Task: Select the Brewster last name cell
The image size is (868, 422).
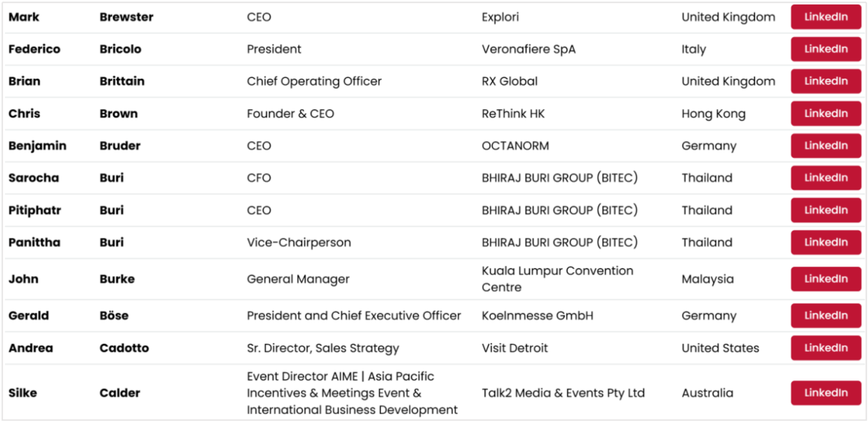Action: coord(126,17)
